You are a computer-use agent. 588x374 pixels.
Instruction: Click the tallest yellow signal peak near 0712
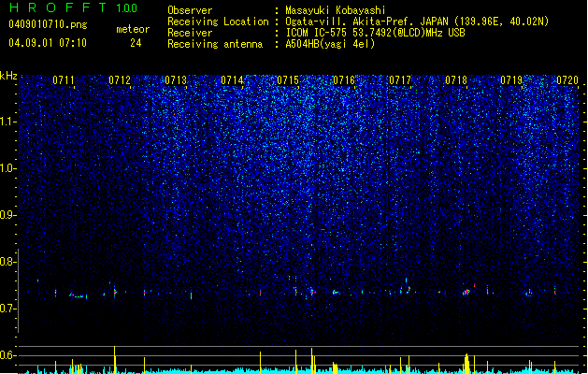click(115, 360)
